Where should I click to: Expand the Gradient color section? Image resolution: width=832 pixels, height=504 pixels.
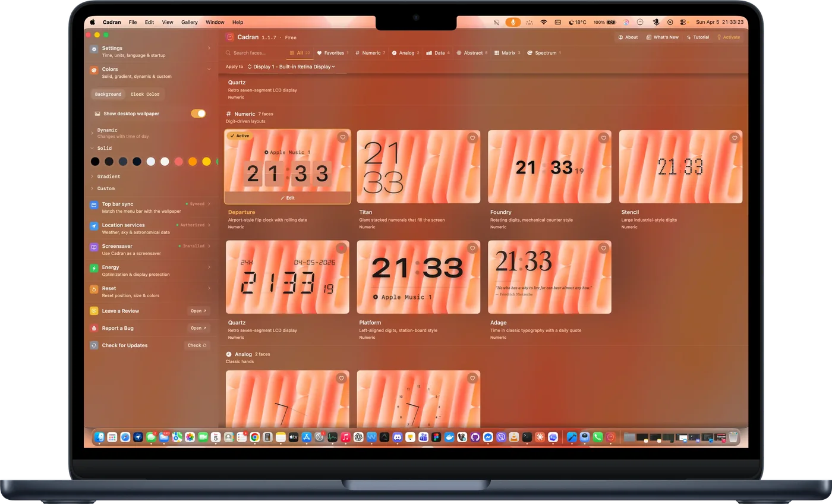tap(92, 177)
